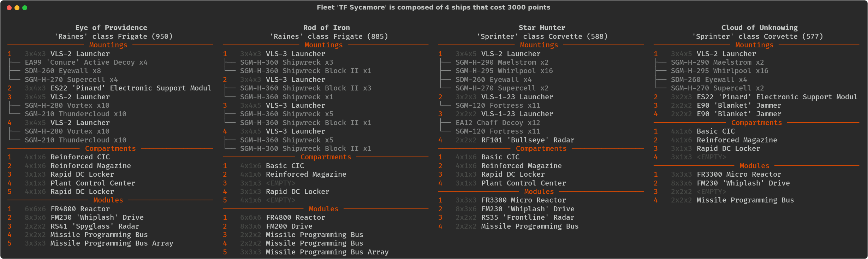The image size is (868, 259).
Task: Click the SDM-260 Eyewall x8 missile entry
Action: (x=63, y=71)
